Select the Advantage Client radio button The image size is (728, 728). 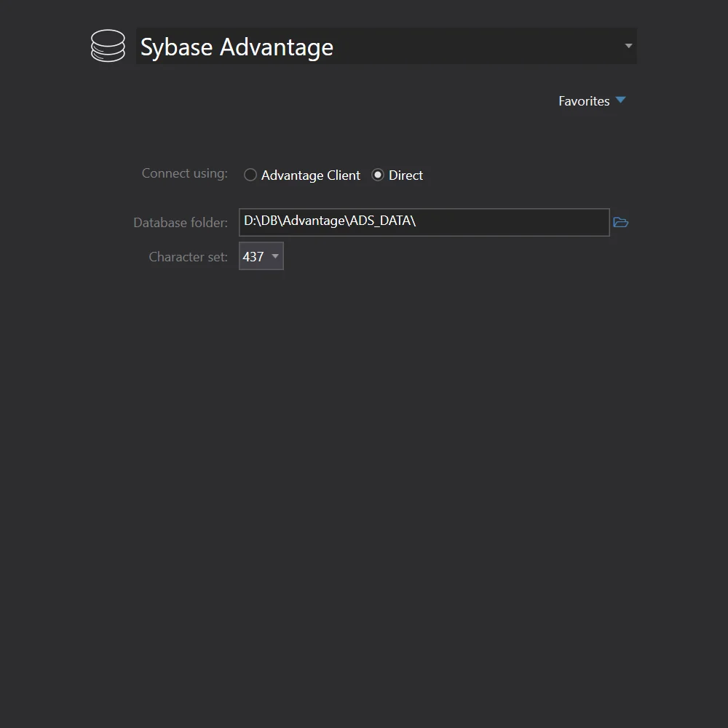pos(250,175)
